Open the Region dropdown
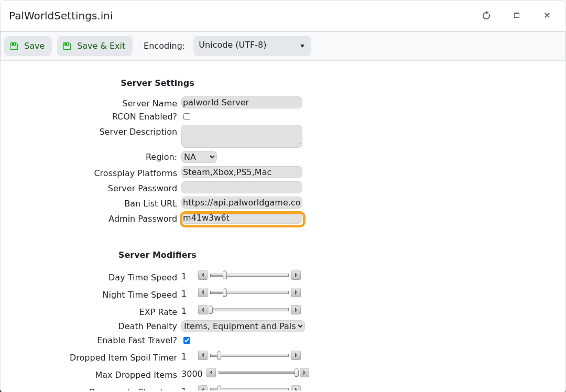The image size is (566, 392). click(x=199, y=157)
